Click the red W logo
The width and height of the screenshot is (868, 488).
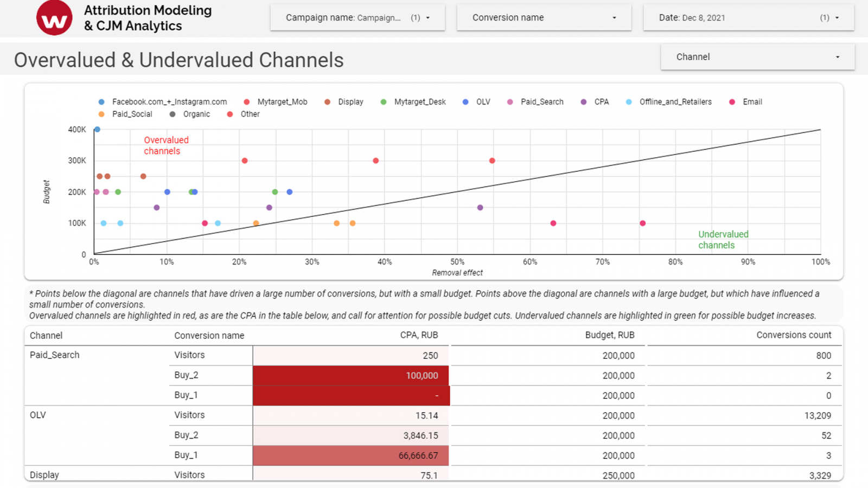[x=54, y=18]
